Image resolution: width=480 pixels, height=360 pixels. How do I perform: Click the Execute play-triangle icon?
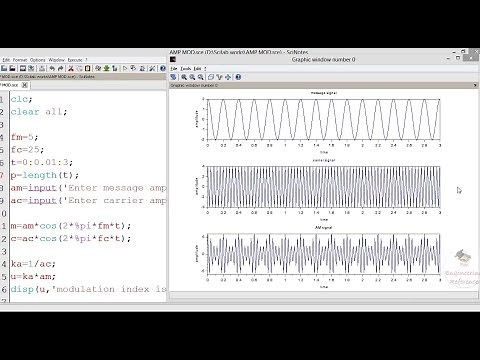pos(125,68)
